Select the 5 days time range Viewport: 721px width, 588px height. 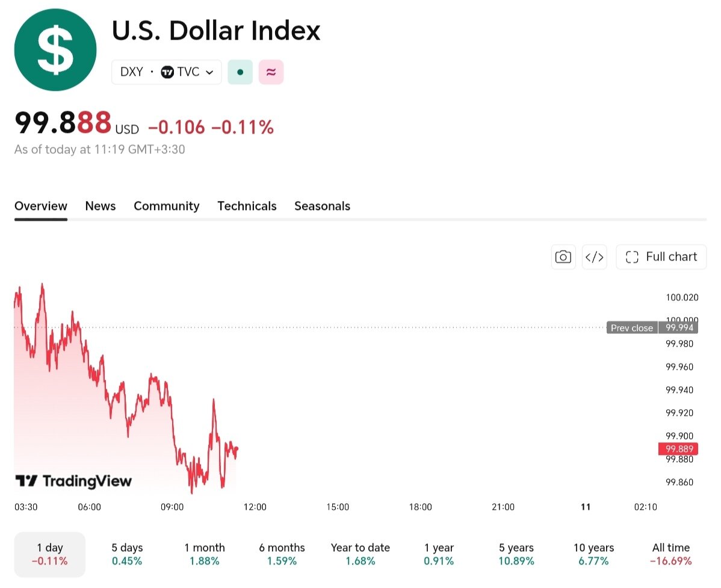[127, 554]
